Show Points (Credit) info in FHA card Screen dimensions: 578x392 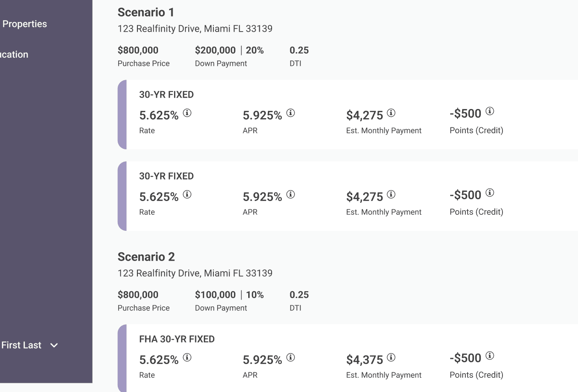490,355
